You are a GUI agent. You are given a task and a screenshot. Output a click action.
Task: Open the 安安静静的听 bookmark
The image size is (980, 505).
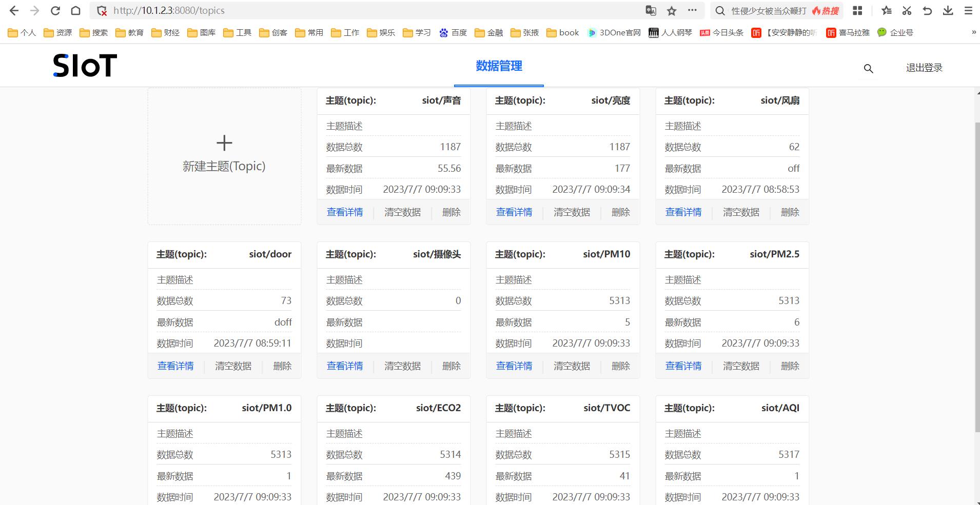pos(785,32)
